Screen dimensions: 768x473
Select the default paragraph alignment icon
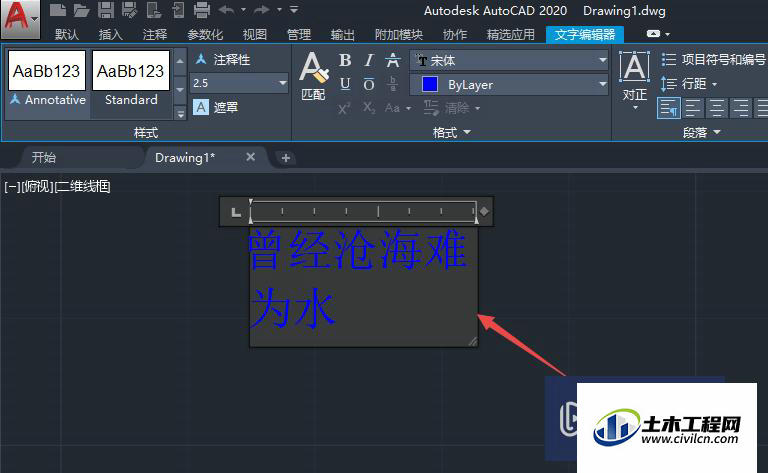click(669, 108)
